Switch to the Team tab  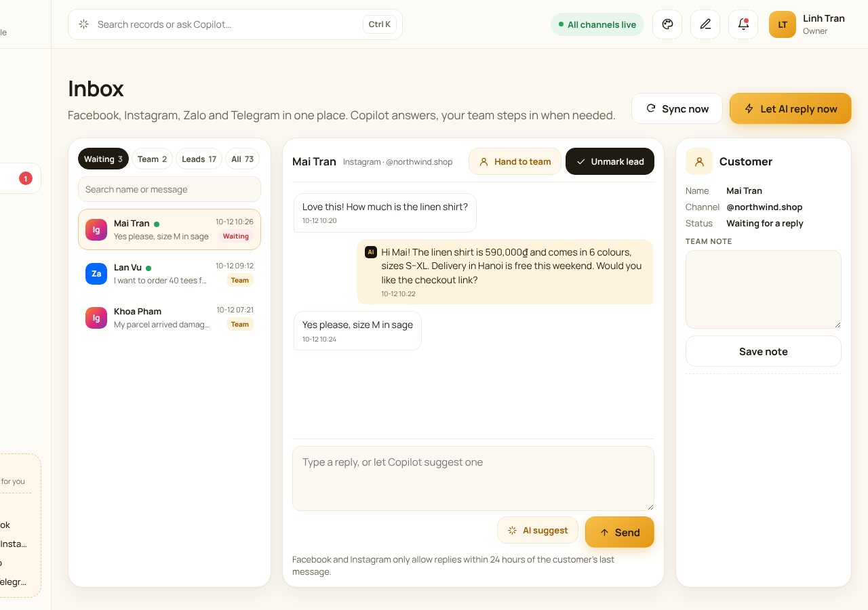[152, 159]
